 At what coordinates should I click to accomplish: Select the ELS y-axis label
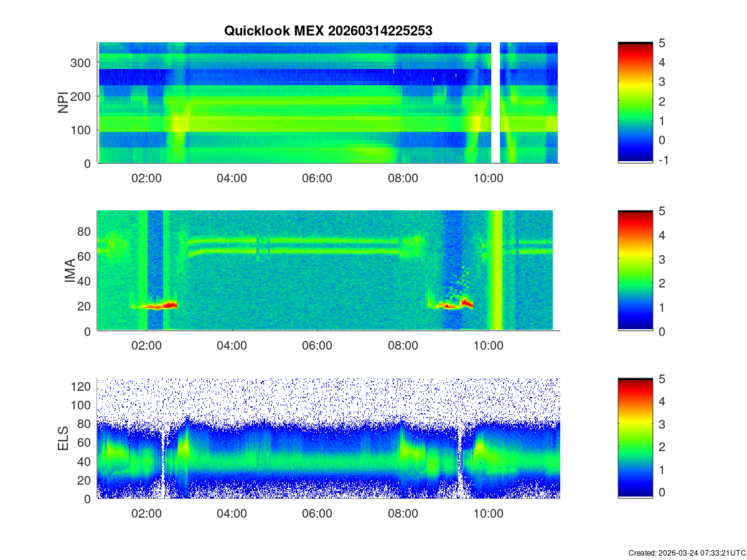click(x=64, y=439)
